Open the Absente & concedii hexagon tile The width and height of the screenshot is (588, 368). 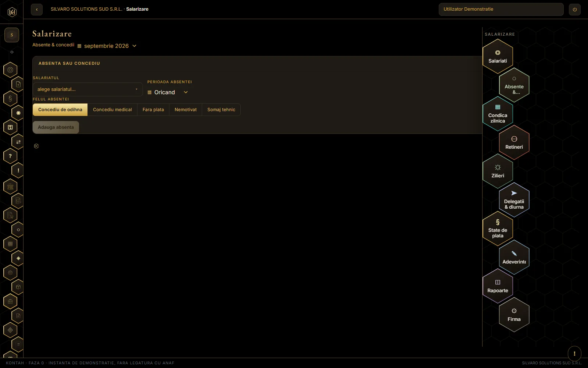pyautogui.click(x=514, y=85)
